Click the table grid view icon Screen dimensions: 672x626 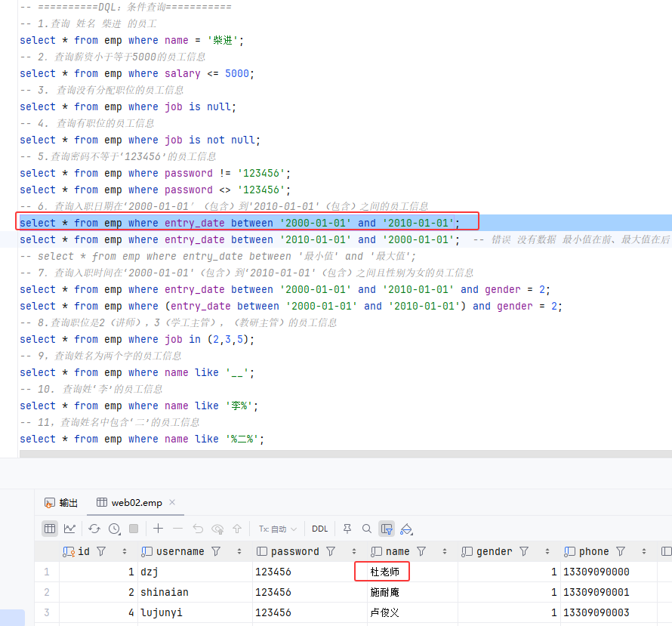[50, 529]
